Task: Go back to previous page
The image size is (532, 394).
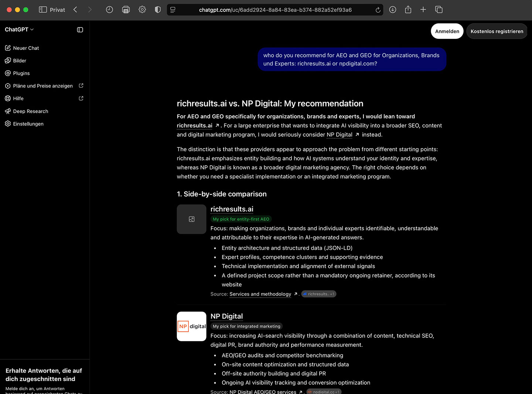Action: (x=75, y=10)
